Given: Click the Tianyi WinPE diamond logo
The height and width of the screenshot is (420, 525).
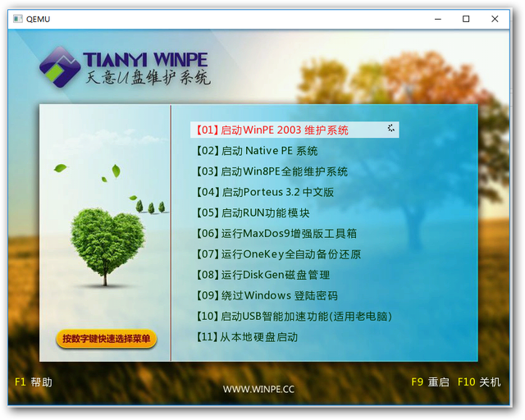Looking at the screenshot, I should pos(60,67).
